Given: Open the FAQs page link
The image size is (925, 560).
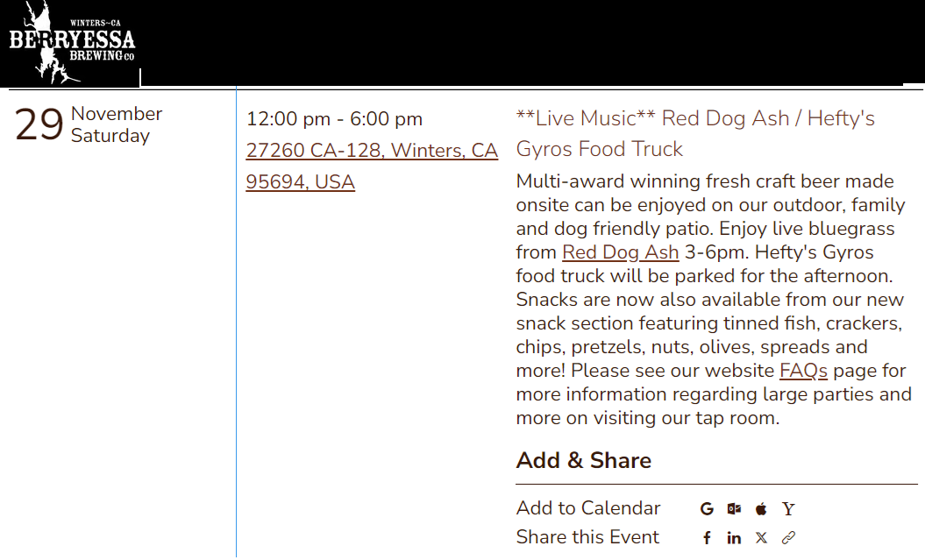Looking at the screenshot, I should [803, 371].
